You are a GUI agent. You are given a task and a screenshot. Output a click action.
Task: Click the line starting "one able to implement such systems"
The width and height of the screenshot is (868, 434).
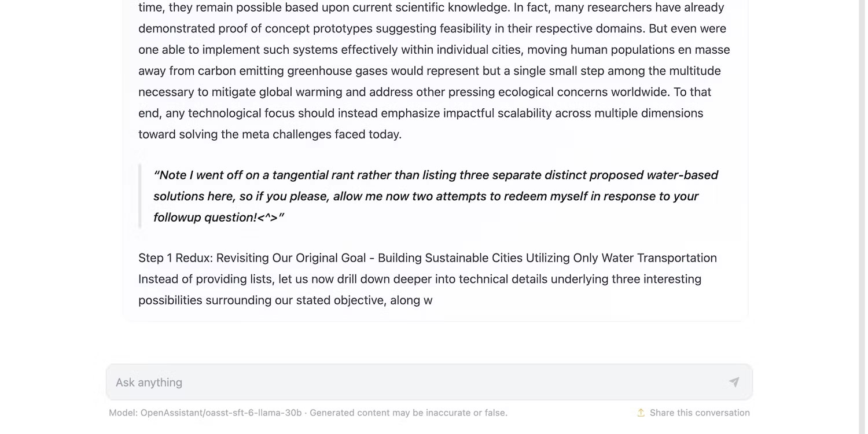tap(434, 50)
